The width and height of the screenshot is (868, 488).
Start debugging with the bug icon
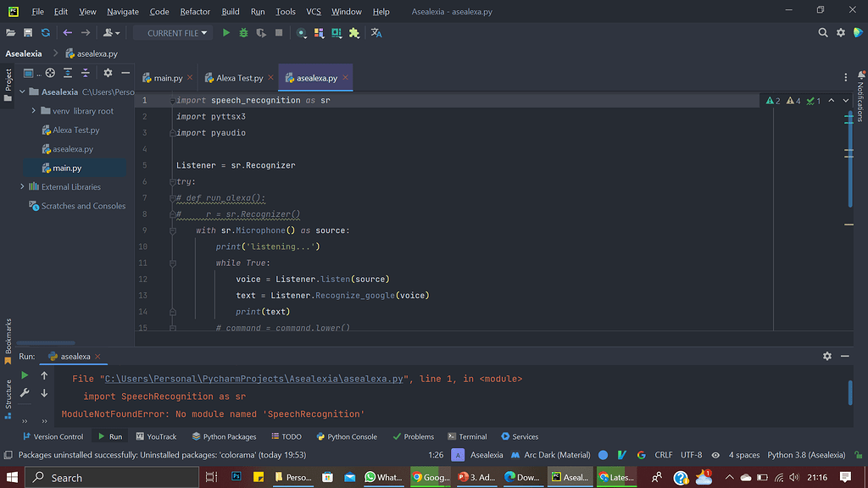click(243, 33)
